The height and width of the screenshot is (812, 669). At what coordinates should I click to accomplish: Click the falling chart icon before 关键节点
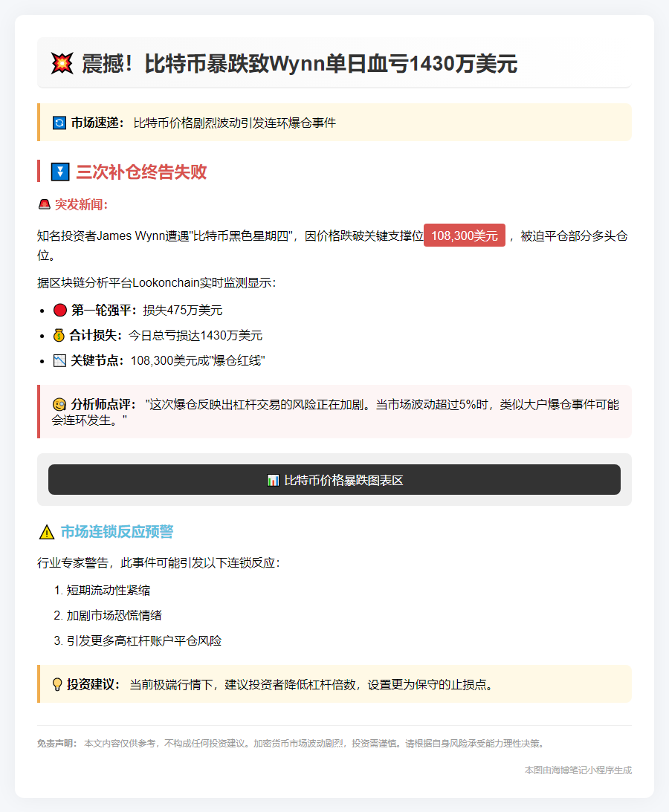(x=59, y=360)
